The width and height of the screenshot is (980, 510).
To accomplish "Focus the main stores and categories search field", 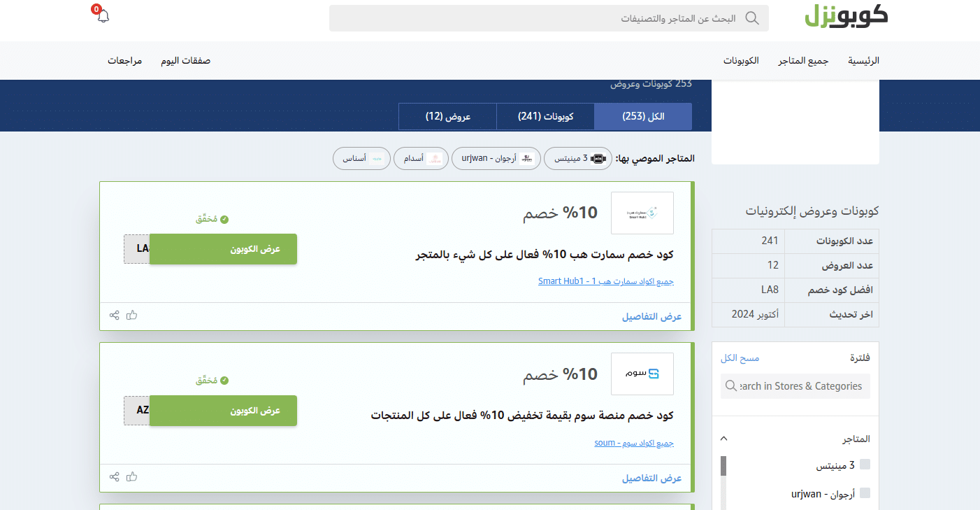I will click(x=549, y=18).
